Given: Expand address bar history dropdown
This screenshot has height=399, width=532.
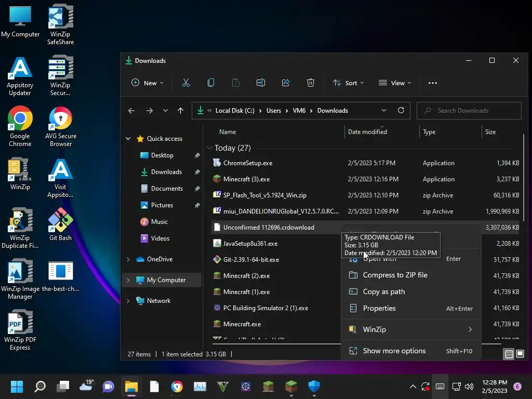Looking at the screenshot, I should tap(384, 110).
